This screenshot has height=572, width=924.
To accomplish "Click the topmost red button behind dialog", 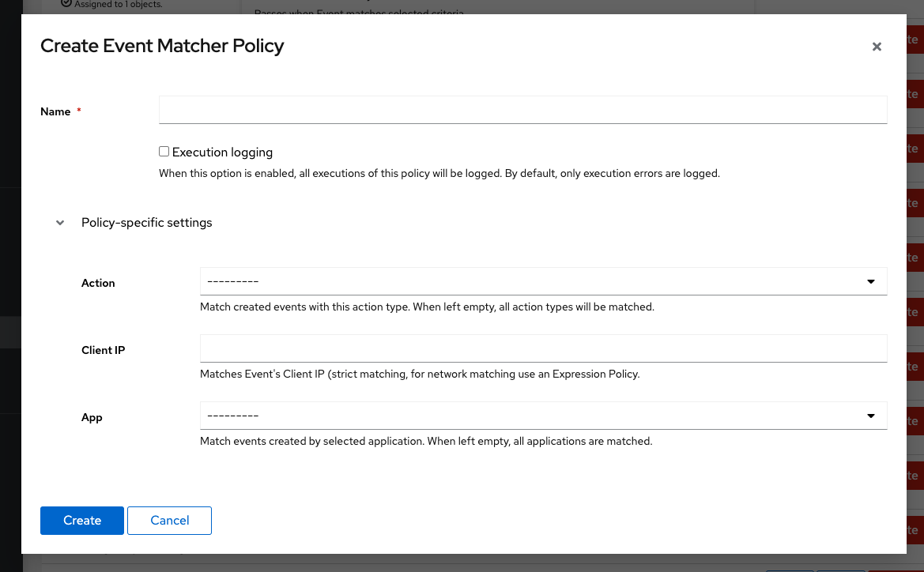I will (x=914, y=40).
